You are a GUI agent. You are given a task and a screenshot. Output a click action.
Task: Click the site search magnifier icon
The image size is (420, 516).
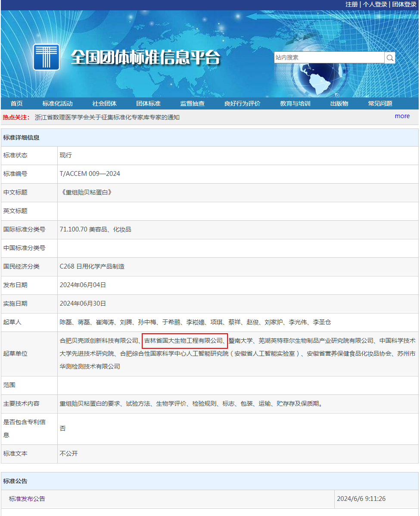(x=389, y=57)
